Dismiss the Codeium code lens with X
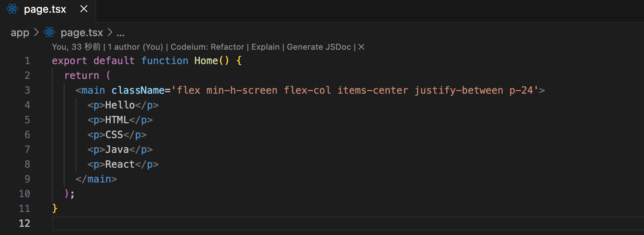The image size is (644, 235). click(x=361, y=47)
